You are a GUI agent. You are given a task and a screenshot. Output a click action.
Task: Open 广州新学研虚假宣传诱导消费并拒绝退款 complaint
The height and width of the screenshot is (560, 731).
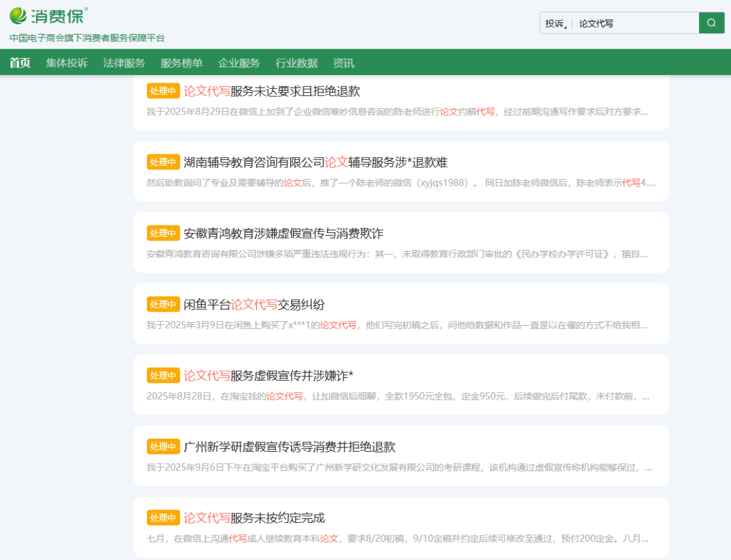(x=289, y=447)
